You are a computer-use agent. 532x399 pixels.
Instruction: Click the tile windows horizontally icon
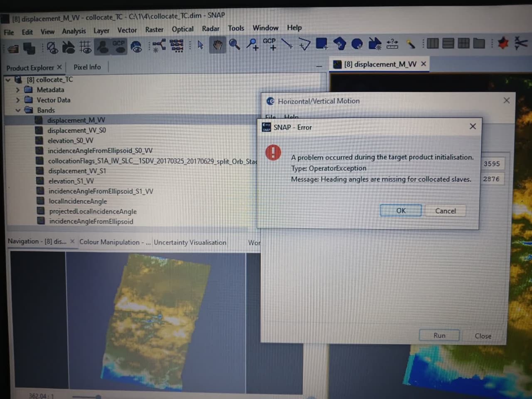coord(432,43)
